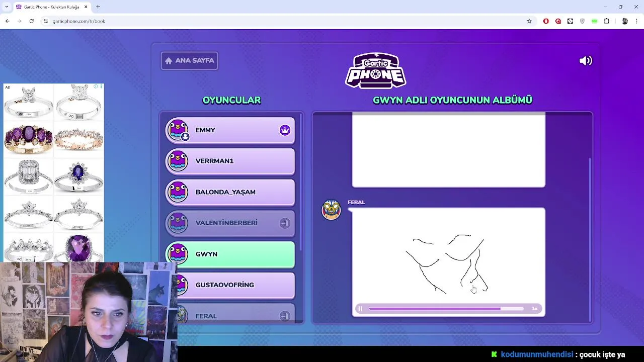Viewport: 644px width, 362px height.
Task: Click the 'OYUNCULAR' heading
Action: point(231,100)
